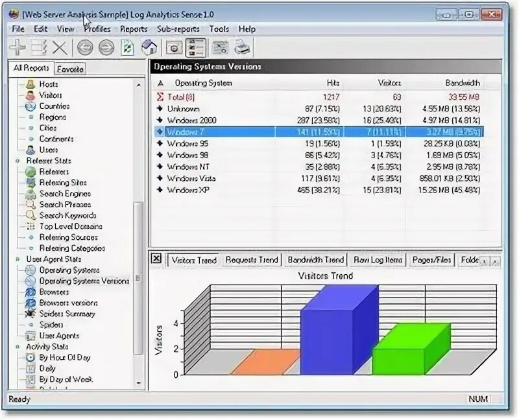Expand the Unknown row in table
The width and height of the screenshot is (519, 420).
tap(160, 108)
